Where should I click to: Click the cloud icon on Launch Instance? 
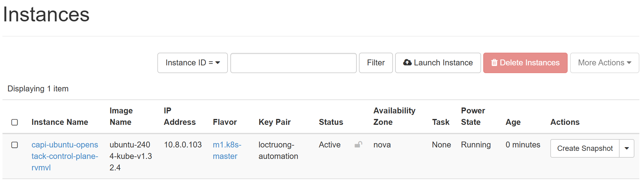click(407, 63)
